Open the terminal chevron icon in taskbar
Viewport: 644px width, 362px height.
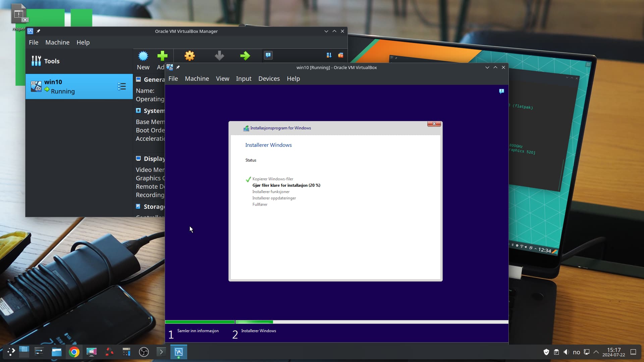pyautogui.click(x=161, y=352)
